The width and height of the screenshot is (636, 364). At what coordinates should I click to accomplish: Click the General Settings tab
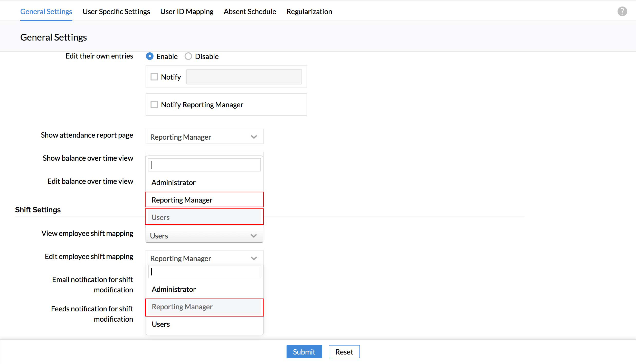pos(46,12)
